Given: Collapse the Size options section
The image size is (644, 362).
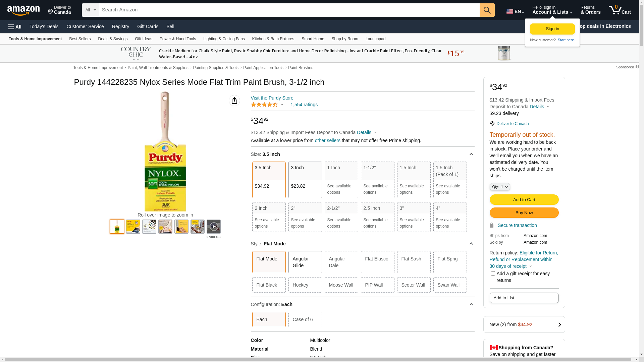Looking at the screenshot, I should click(471, 154).
